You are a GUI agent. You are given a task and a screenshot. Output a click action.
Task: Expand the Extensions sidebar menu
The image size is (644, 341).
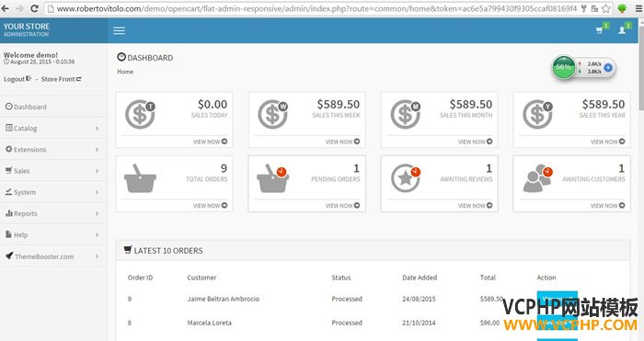(53, 150)
